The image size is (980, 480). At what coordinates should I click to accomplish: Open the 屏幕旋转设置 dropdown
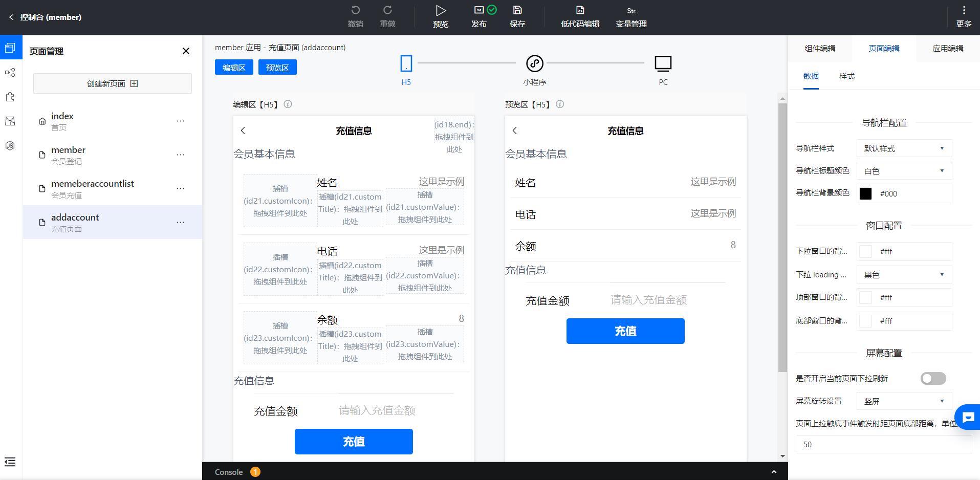click(904, 401)
